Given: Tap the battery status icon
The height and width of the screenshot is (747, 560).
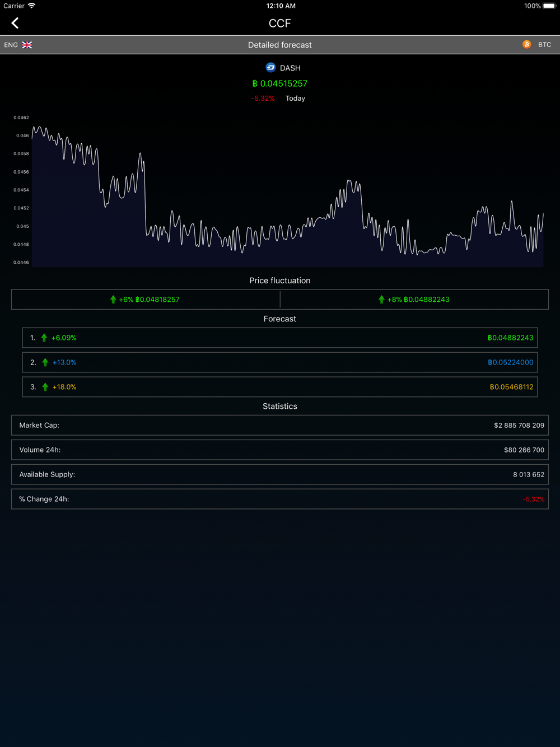Looking at the screenshot, I should pos(549,6).
